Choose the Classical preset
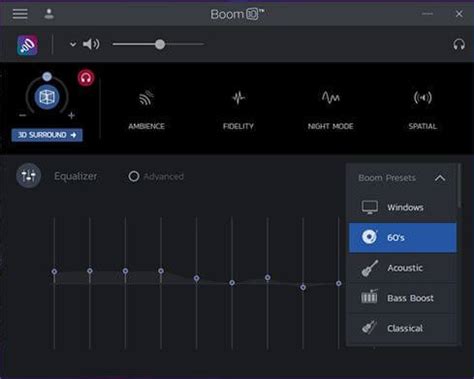This screenshot has height=379, width=474. [403, 328]
